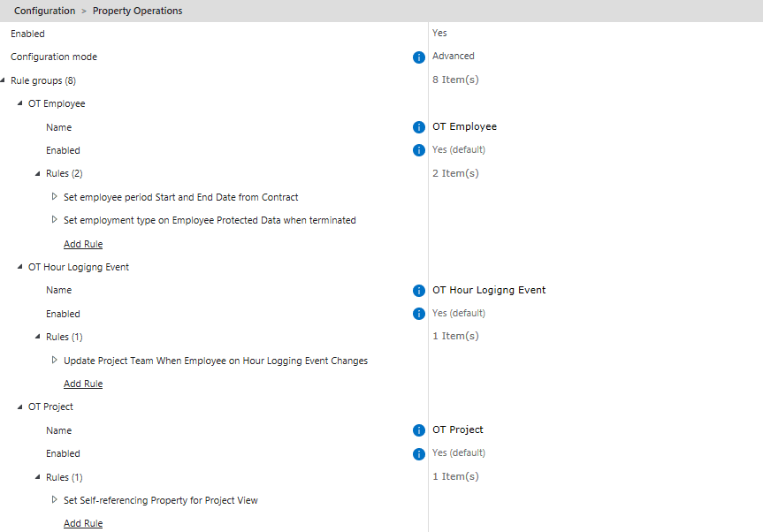Click info icon for OT Hour Logigng Event Enabled

419,314
